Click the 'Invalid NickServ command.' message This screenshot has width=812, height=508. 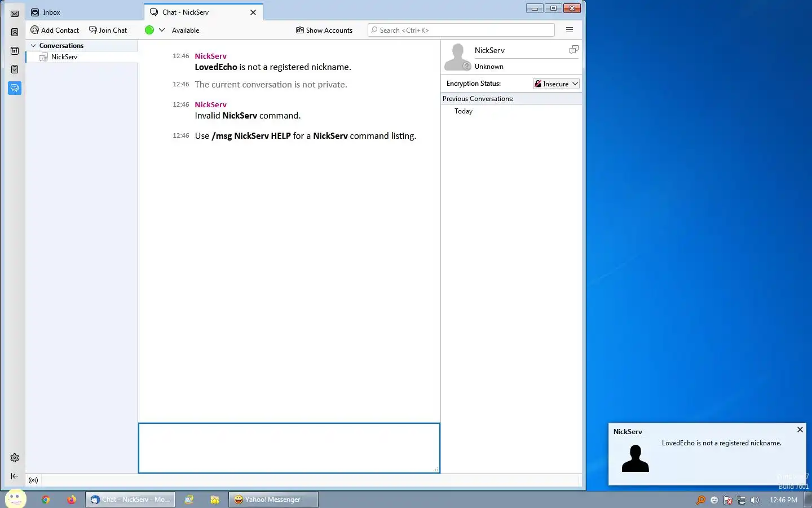pyautogui.click(x=248, y=116)
